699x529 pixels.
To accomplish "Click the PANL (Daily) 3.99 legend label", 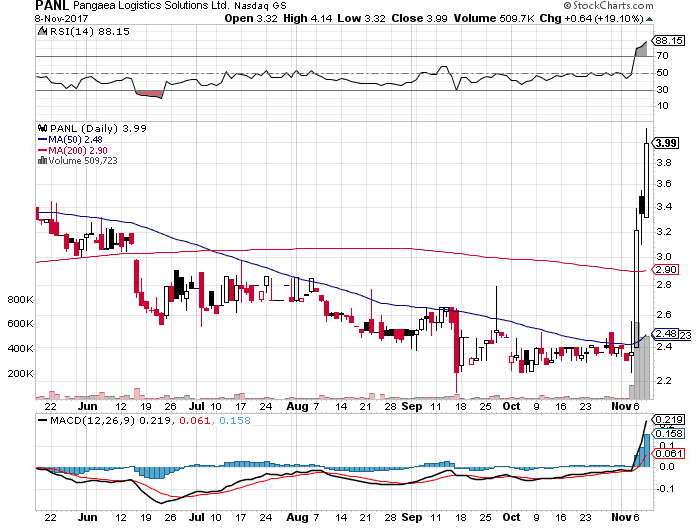I will click(x=98, y=128).
